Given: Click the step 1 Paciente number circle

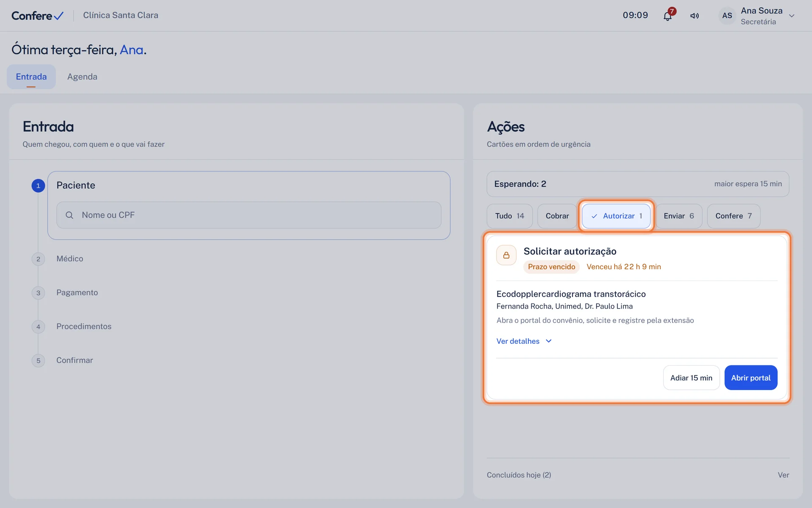Looking at the screenshot, I should tap(38, 185).
